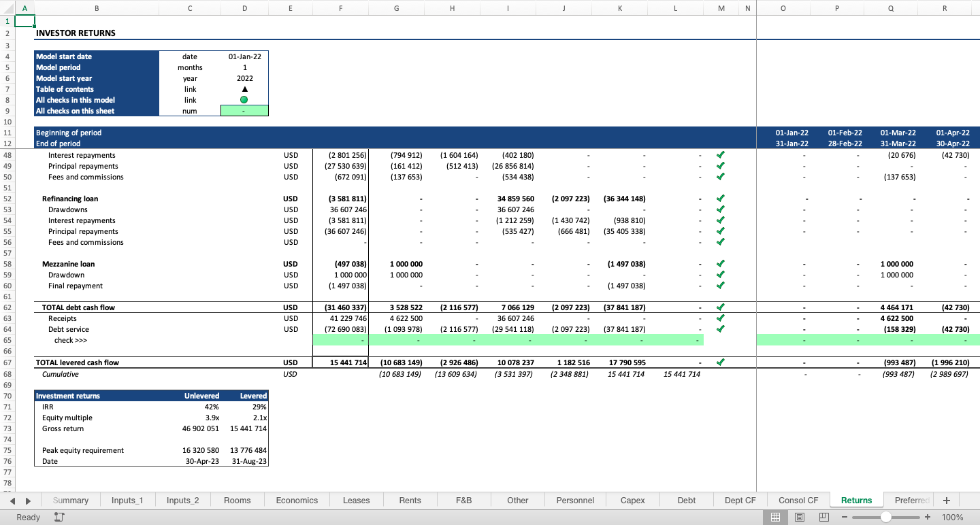Select the Normal view grid icon

click(x=776, y=517)
